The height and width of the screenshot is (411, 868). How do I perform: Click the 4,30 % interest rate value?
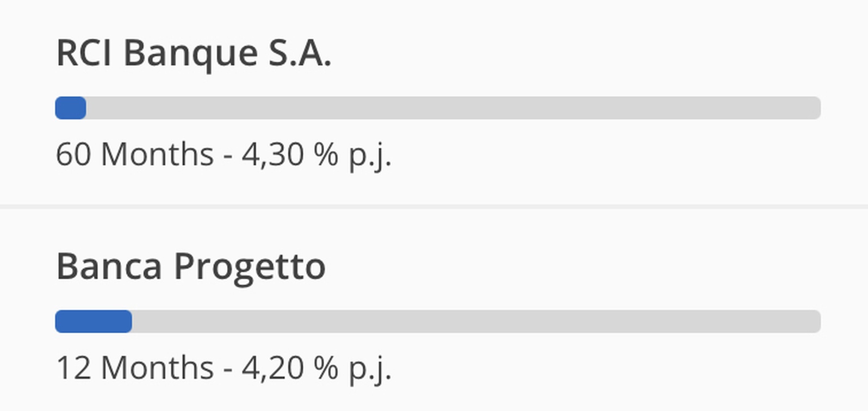[x=290, y=154]
